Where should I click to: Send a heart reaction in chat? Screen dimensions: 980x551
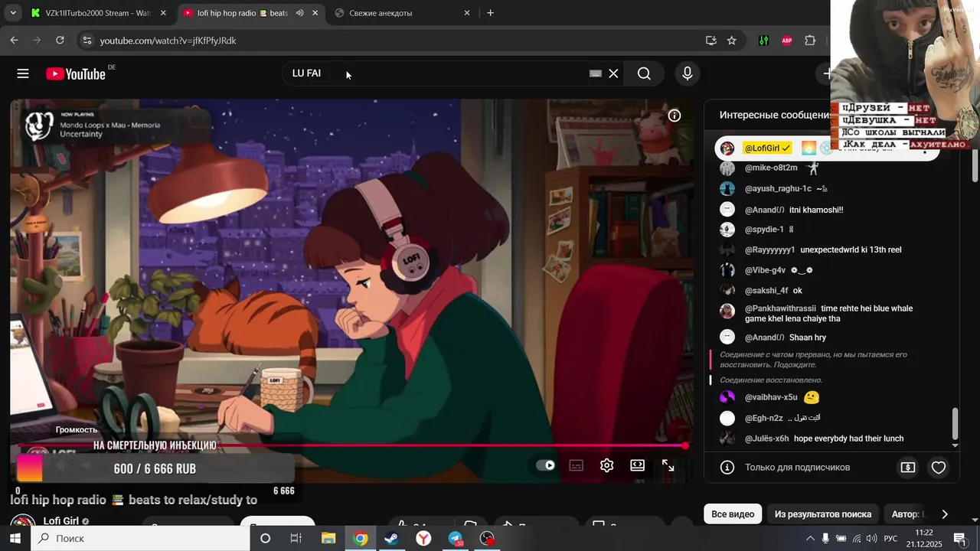[939, 467]
